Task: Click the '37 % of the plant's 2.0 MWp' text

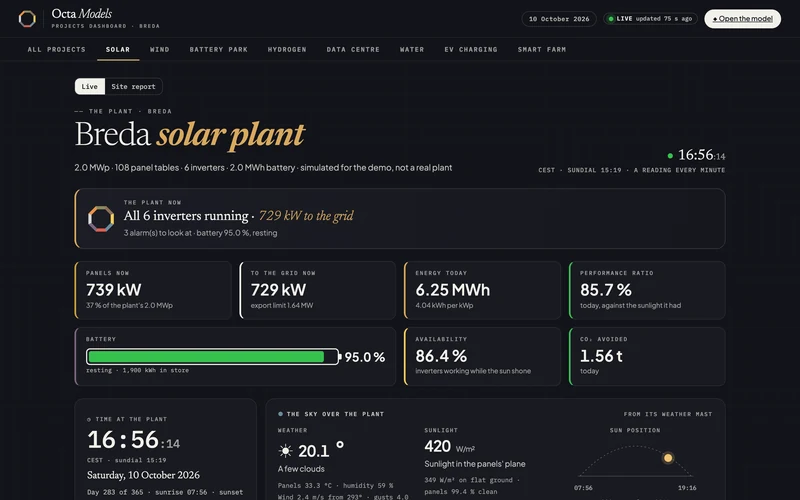Action: pos(129,306)
